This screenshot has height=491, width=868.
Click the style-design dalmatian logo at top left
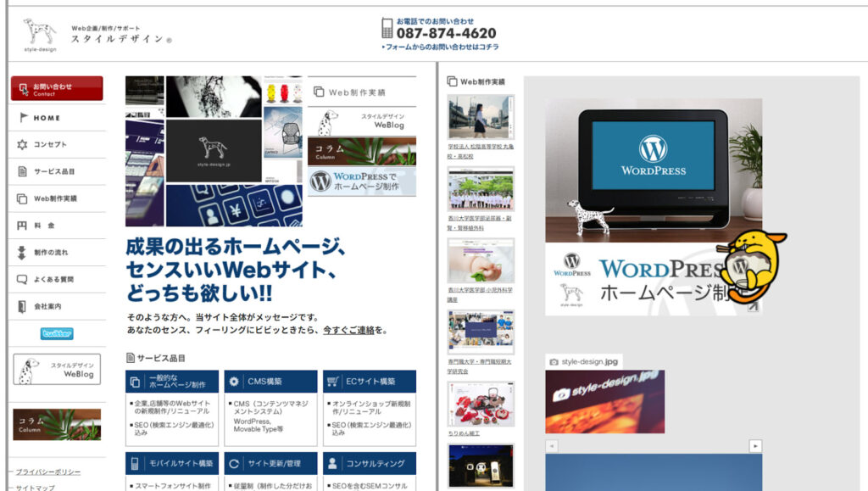[39, 32]
